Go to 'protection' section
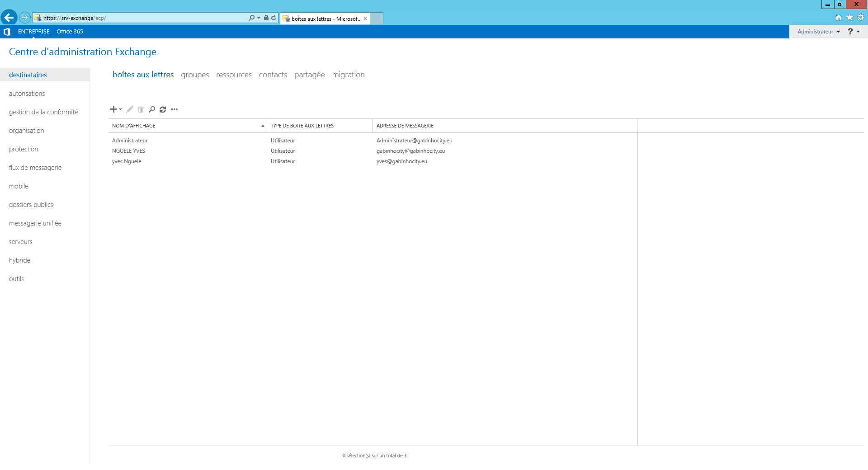The width and height of the screenshot is (868, 470). (24, 149)
